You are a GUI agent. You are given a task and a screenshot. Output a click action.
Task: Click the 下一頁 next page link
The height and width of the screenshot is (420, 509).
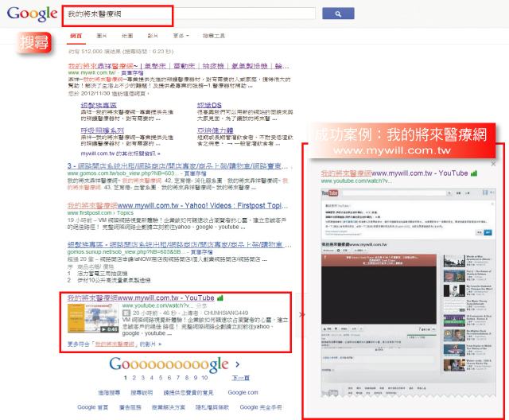[240, 378]
